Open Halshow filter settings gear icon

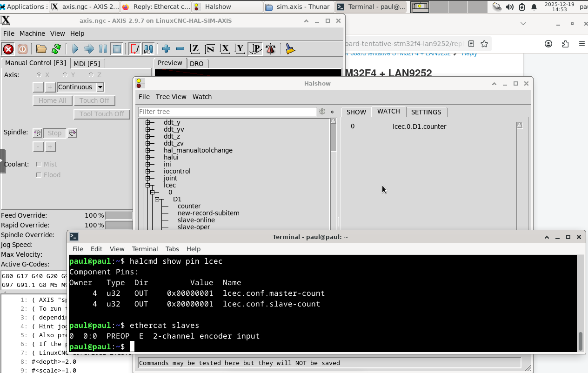tap(322, 112)
